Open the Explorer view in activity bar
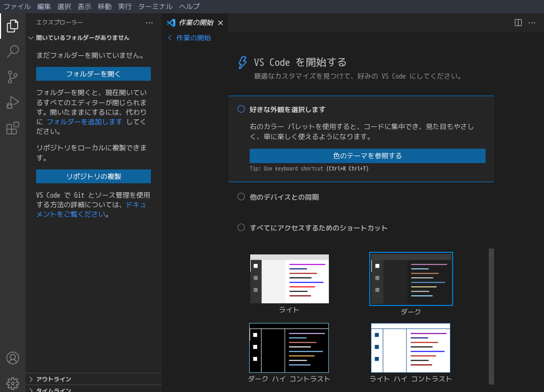Image resolution: width=544 pixels, height=392 pixels. coord(13,26)
